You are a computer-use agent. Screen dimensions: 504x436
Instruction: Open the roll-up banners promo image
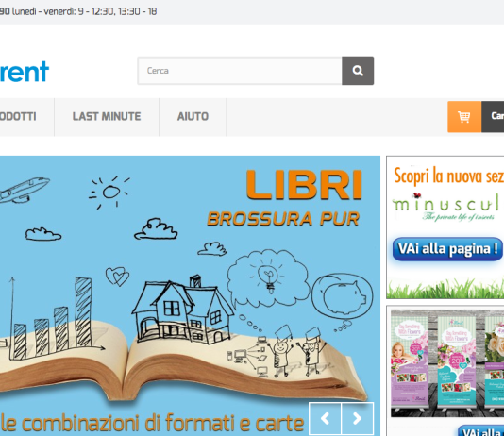(x=447, y=363)
